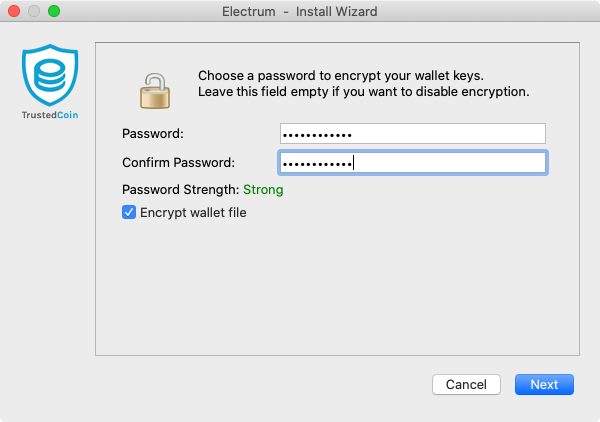Image resolution: width=600 pixels, height=422 pixels.
Task: Click Next to continue the wizard
Action: click(544, 384)
